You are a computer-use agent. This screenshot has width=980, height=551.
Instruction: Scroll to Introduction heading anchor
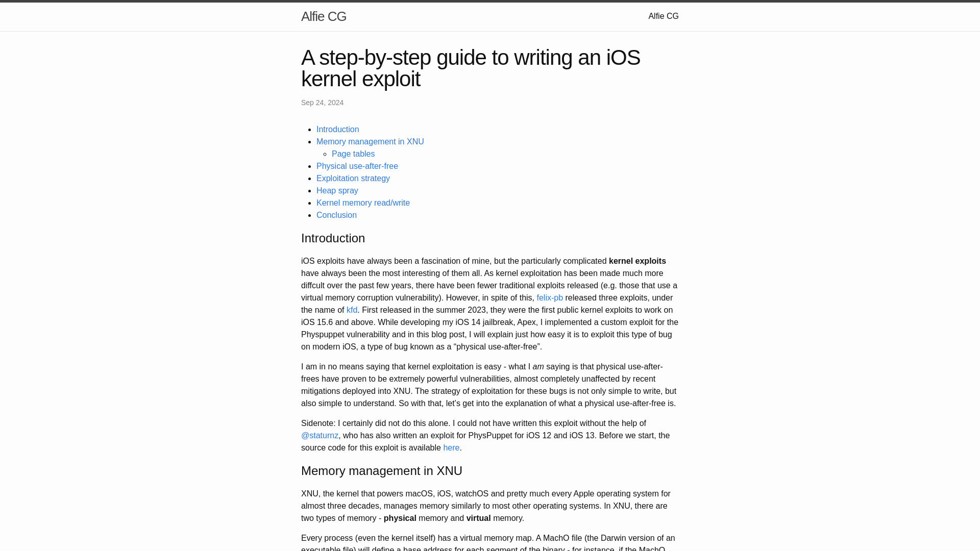click(x=332, y=238)
